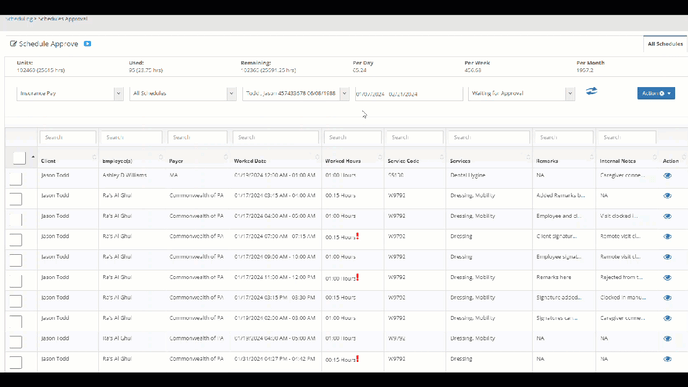Click sort arrows on Client column header
688x387 pixels.
tap(94, 157)
